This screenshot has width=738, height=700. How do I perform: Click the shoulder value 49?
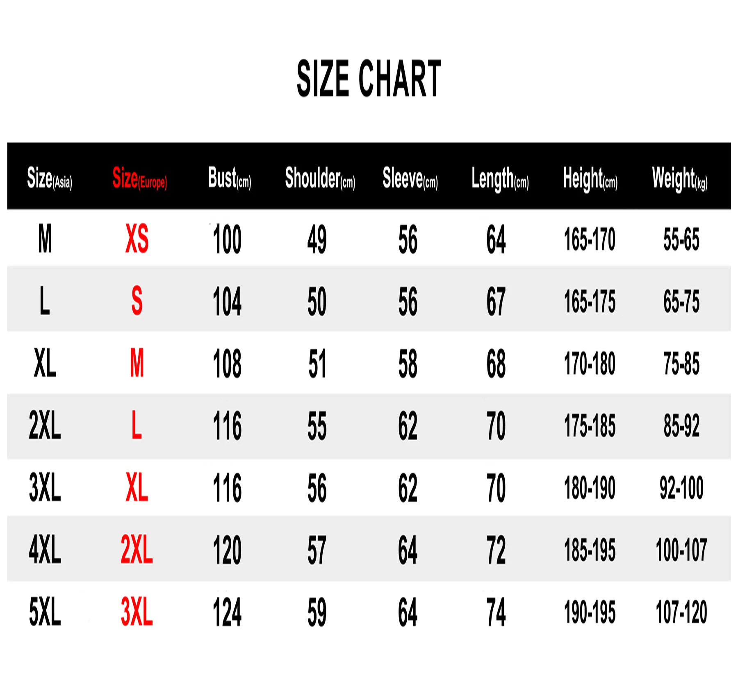[317, 239]
